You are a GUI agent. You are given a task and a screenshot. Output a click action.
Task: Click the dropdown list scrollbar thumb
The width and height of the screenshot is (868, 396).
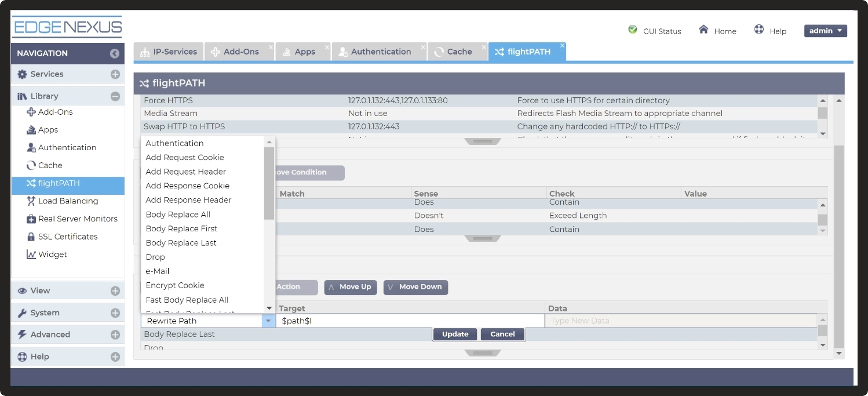pyautogui.click(x=269, y=183)
